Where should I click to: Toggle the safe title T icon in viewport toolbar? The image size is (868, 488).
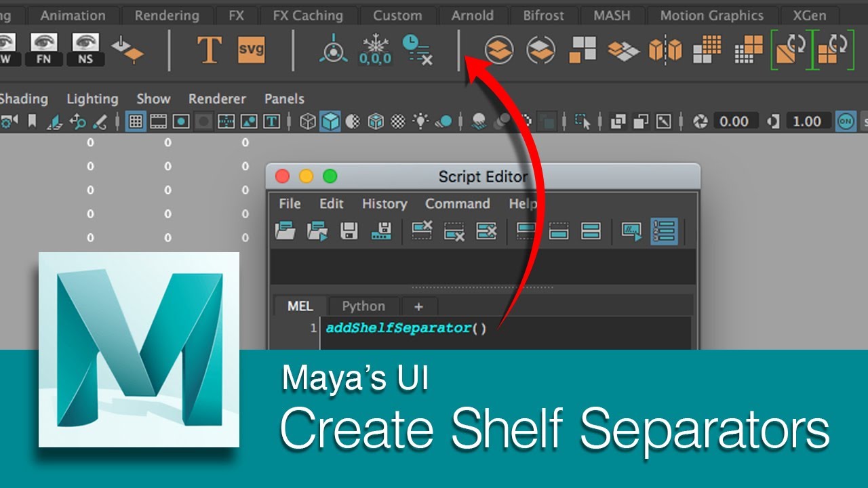point(272,121)
